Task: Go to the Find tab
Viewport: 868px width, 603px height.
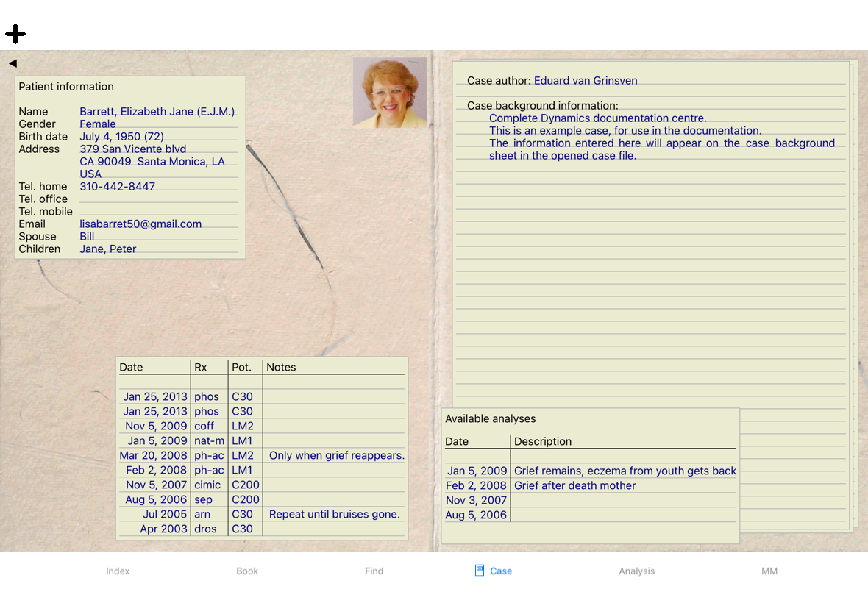Action: (x=374, y=571)
